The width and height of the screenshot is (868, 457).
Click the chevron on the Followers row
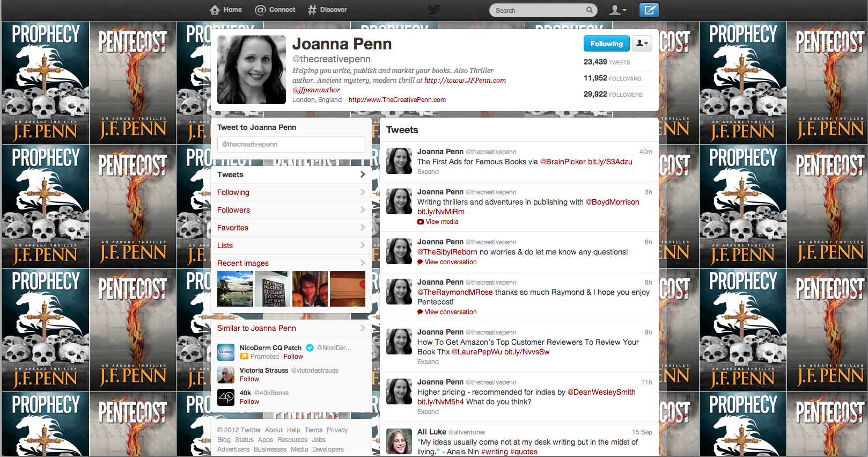click(x=363, y=210)
